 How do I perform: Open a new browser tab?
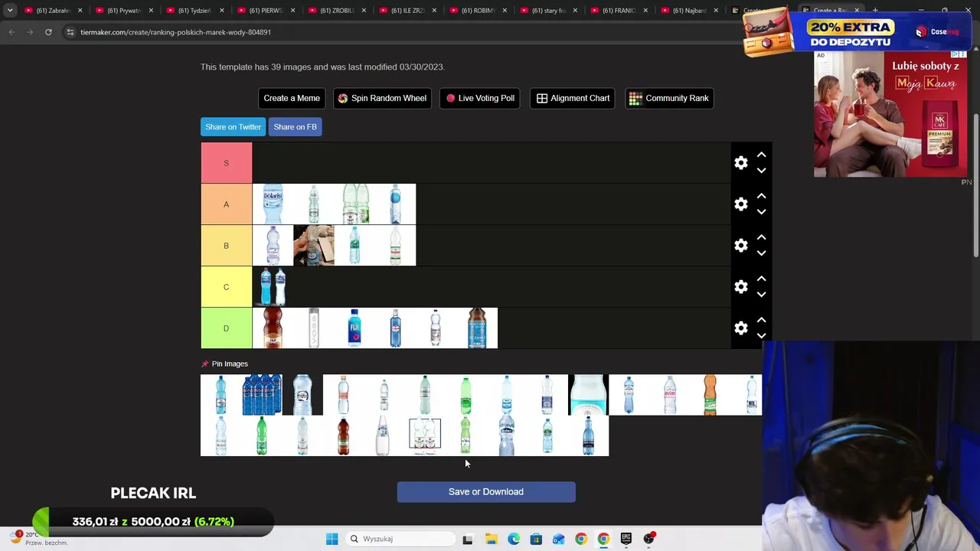(x=875, y=11)
